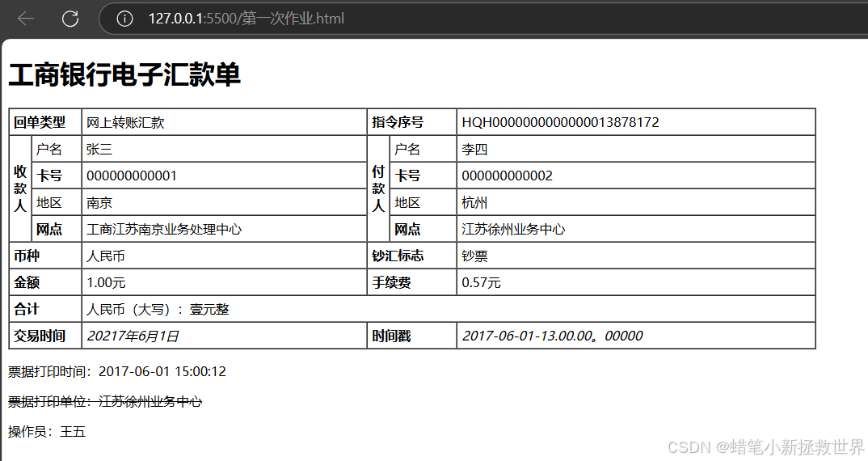Select the region 南京
The image size is (868, 461).
[x=99, y=202]
